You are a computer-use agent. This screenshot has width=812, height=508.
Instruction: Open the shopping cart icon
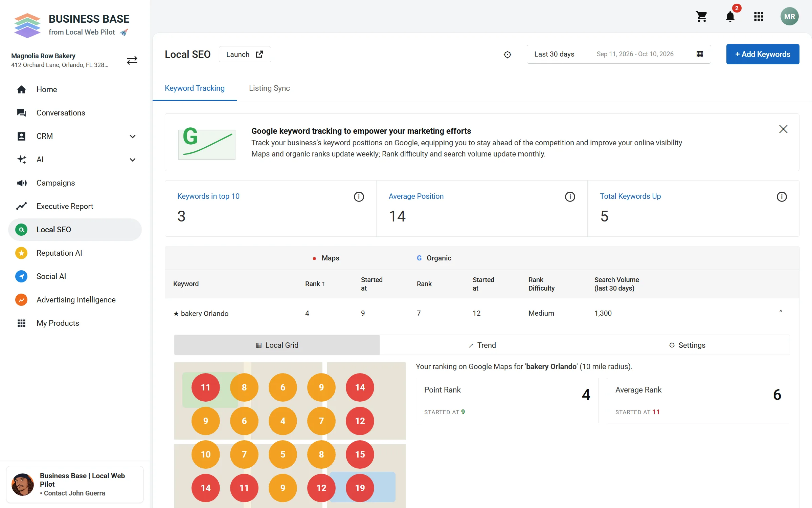[x=701, y=16]
